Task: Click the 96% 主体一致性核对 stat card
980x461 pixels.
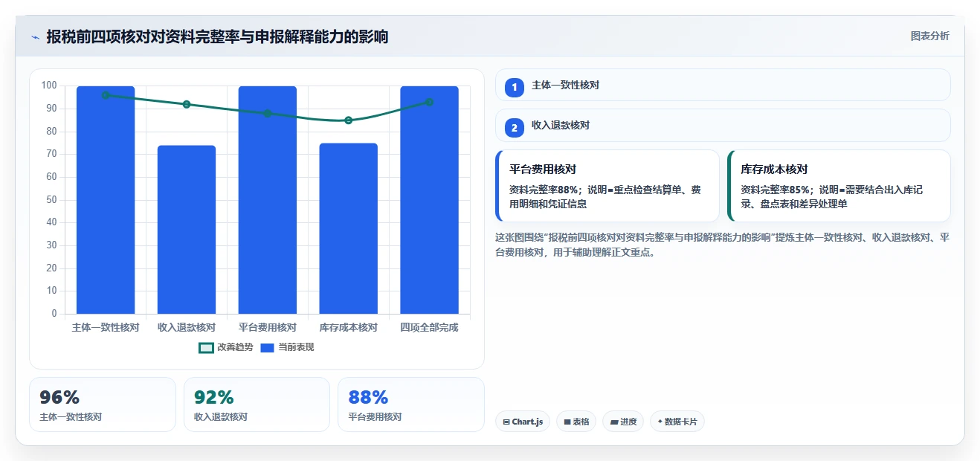Action: 103,404
